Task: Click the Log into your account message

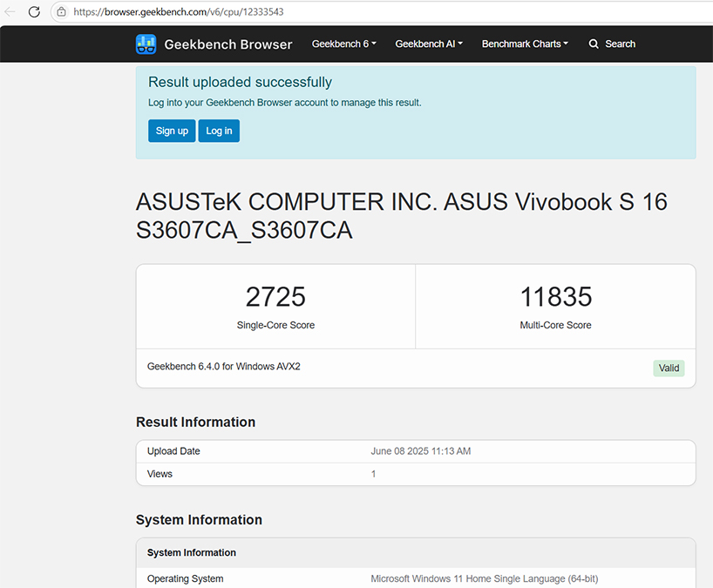Action: click(285, 103)
